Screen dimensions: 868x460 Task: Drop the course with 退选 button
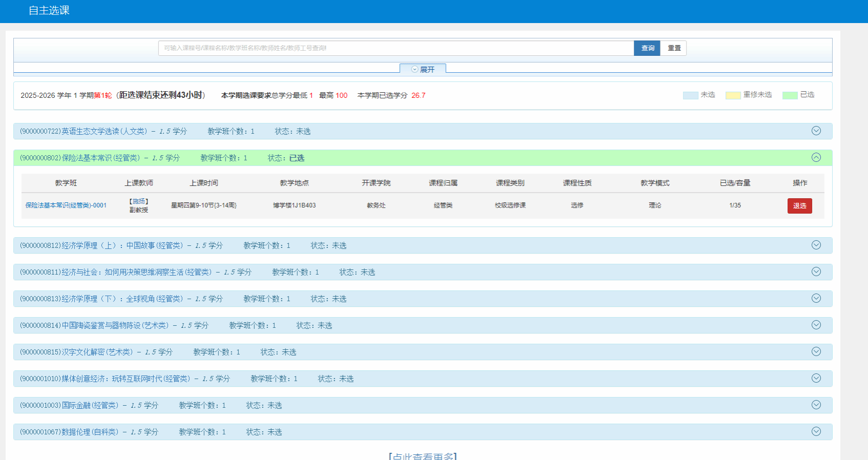[799, 205]
